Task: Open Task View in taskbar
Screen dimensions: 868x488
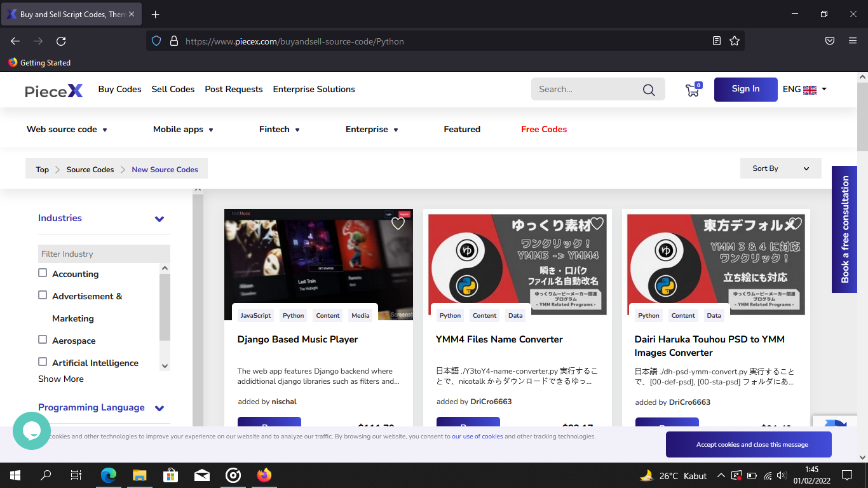Action: coord(76,475)
